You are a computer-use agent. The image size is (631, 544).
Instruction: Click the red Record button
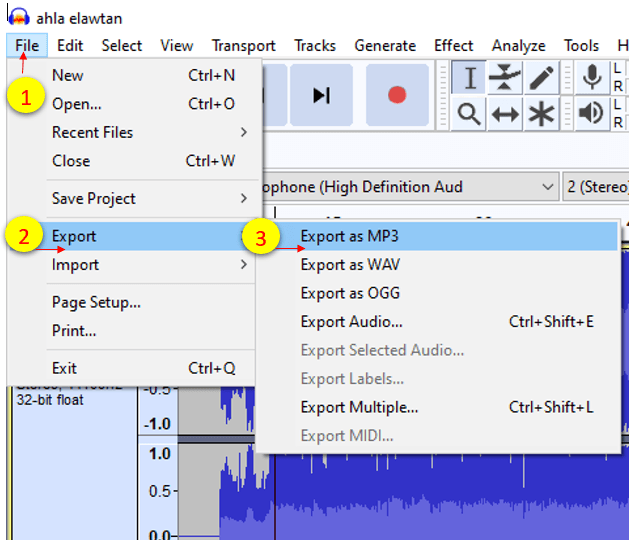(x=397, y=95)
